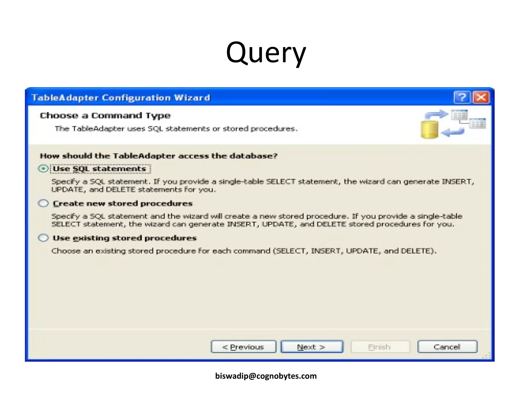Go back with the Previous button
The width and height of the screenshot is (532, 399).
243,347
